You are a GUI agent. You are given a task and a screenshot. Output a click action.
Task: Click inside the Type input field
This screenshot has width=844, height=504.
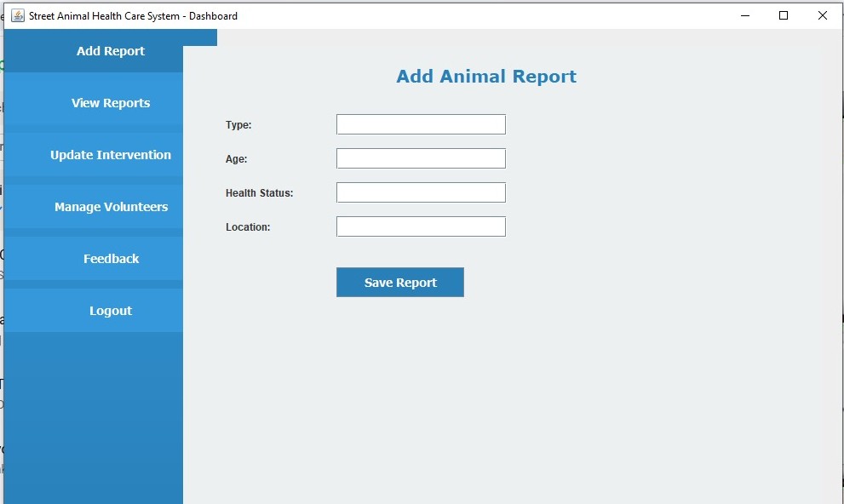coord(420,123)
